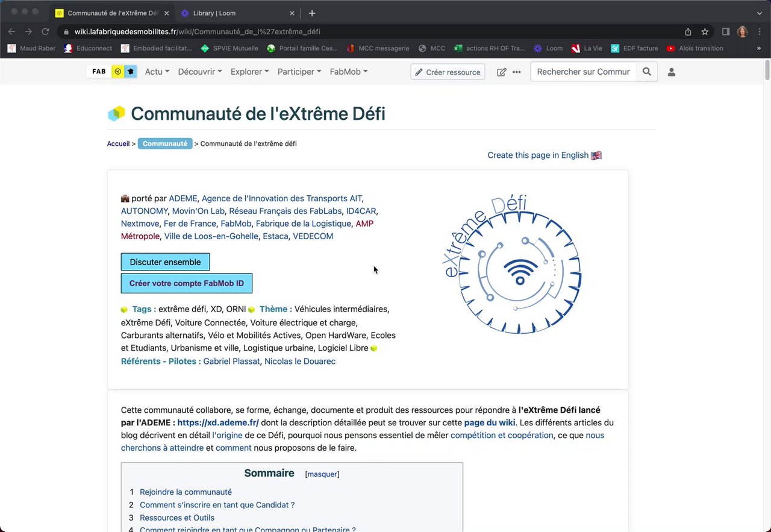
Task: Open the MCC messagerie bookmark
Action: coord(378,48)
